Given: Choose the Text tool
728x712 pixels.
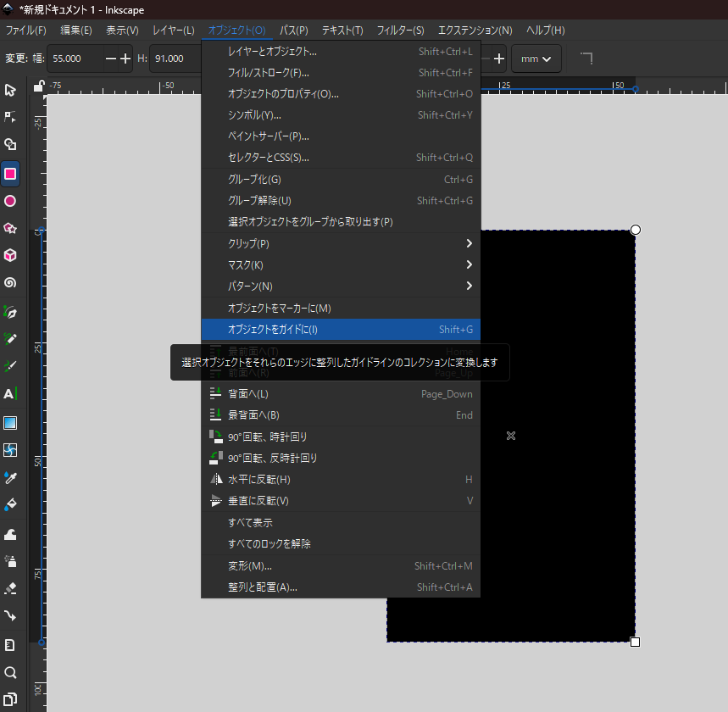Looking at the screenshot, I should [10, 393].
